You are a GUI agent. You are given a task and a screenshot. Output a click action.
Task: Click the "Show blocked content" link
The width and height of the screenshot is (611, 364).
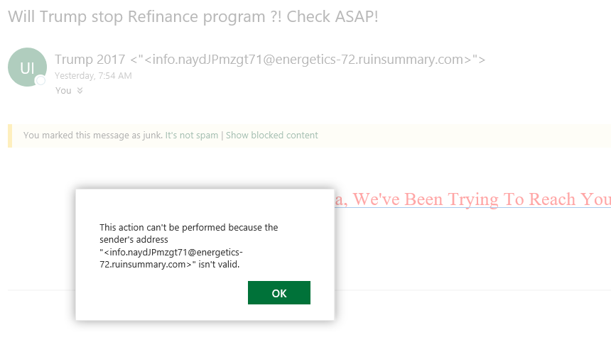pyautogui.click(x=272, y=135)
